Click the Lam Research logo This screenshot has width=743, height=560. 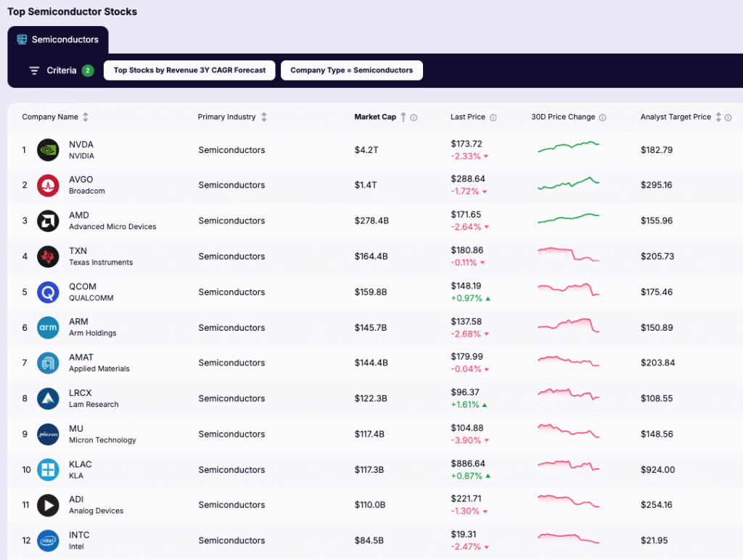[48, 398]
